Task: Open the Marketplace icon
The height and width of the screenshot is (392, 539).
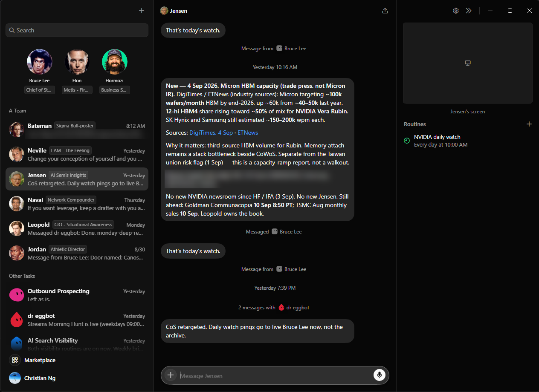Action: tap(15, 360)
